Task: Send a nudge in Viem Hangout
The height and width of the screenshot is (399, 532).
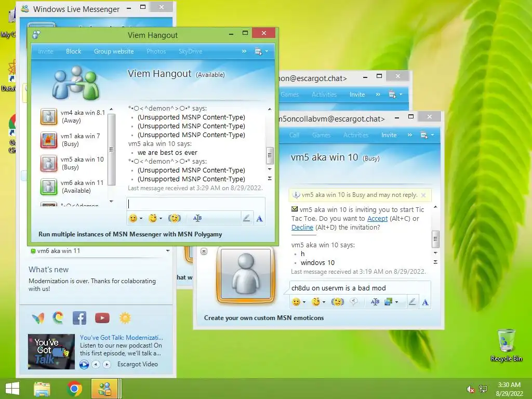Action: pyautogui.click(x=175, y=218)
